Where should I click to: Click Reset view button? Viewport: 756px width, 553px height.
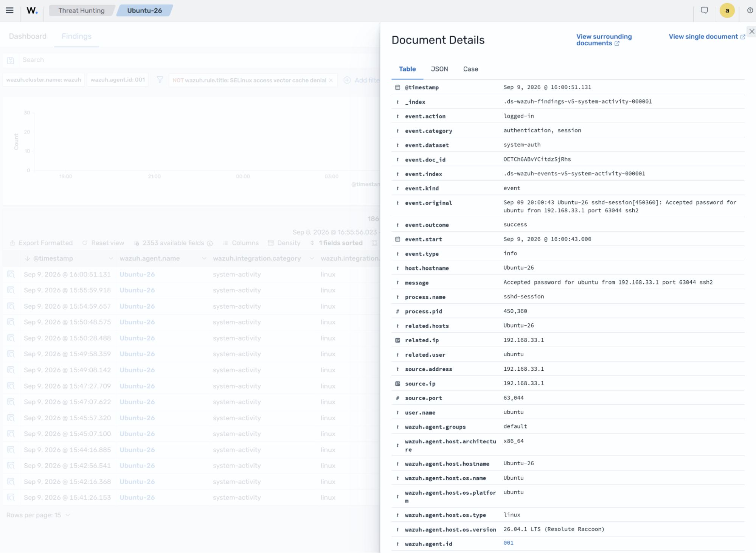tap(103, 243)
